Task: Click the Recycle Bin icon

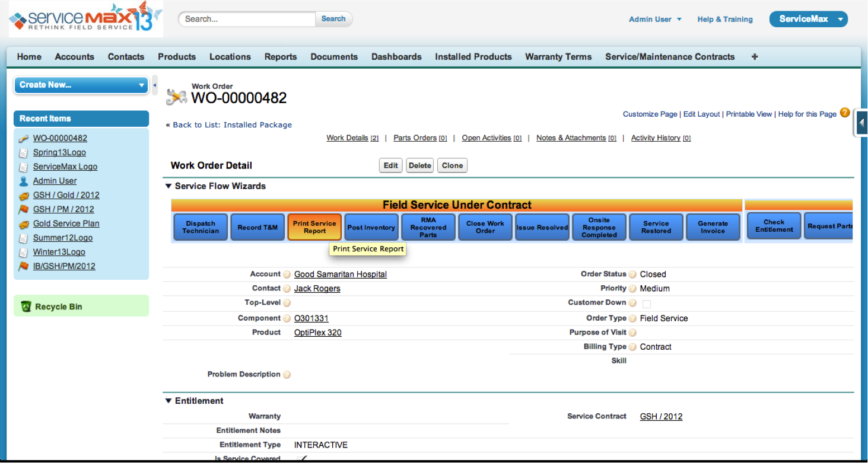Action: pos(26,306)
